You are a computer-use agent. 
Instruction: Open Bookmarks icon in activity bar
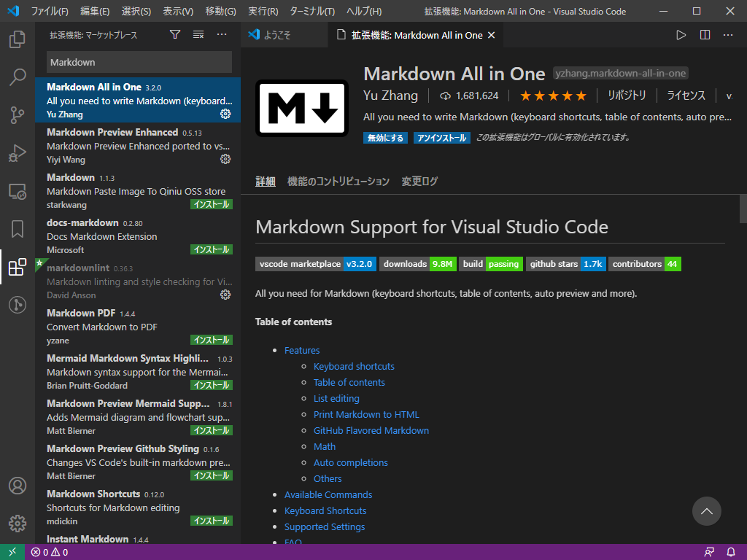[x=18, y=229]
